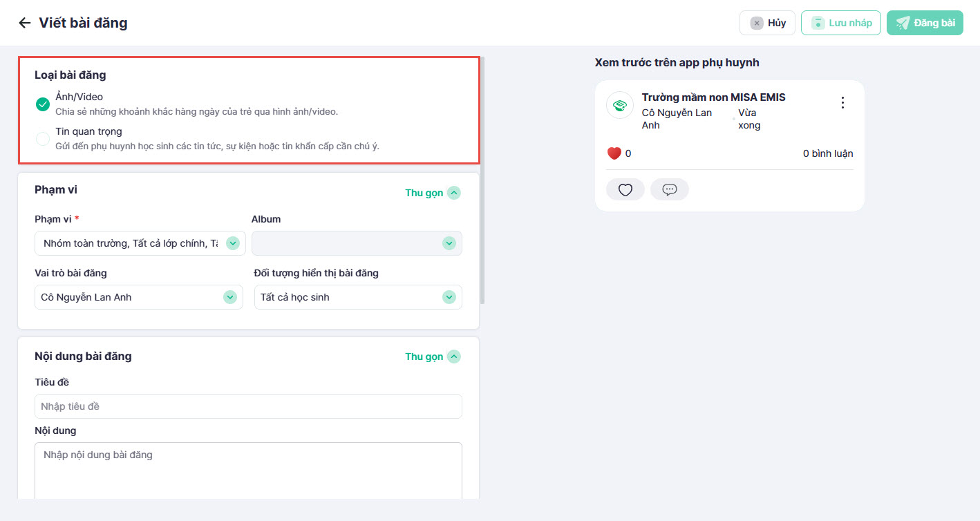Click the Nội dung content text area
The image size is (980, 521).
[248, 470]
